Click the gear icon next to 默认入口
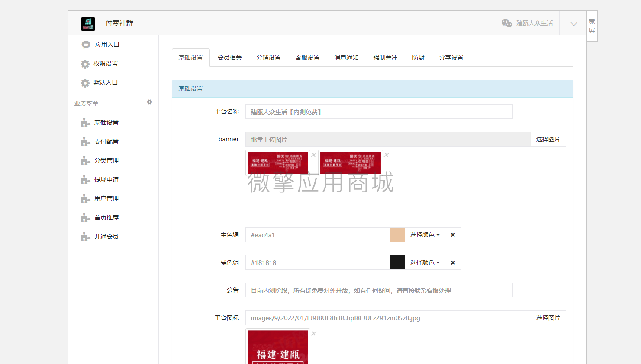 85,83
